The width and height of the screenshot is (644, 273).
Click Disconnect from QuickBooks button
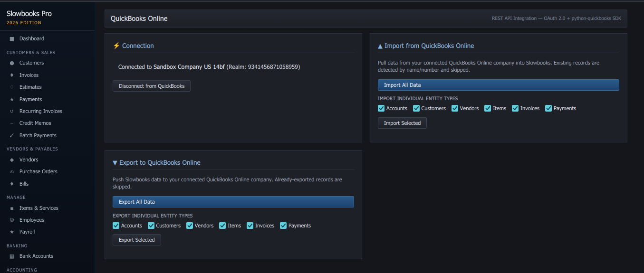[152, 86]
